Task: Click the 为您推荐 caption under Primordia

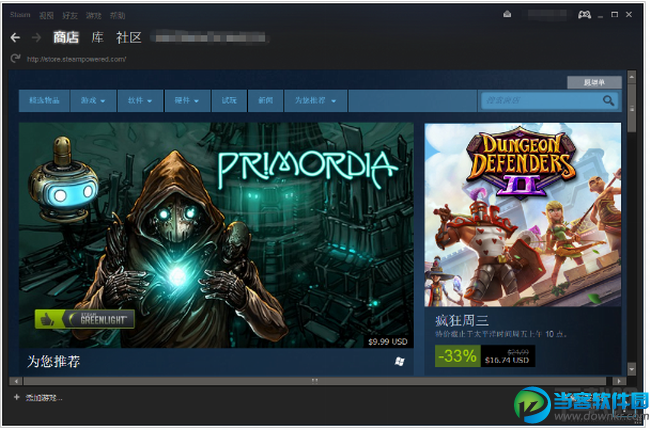Action: (x=53, y=361)
